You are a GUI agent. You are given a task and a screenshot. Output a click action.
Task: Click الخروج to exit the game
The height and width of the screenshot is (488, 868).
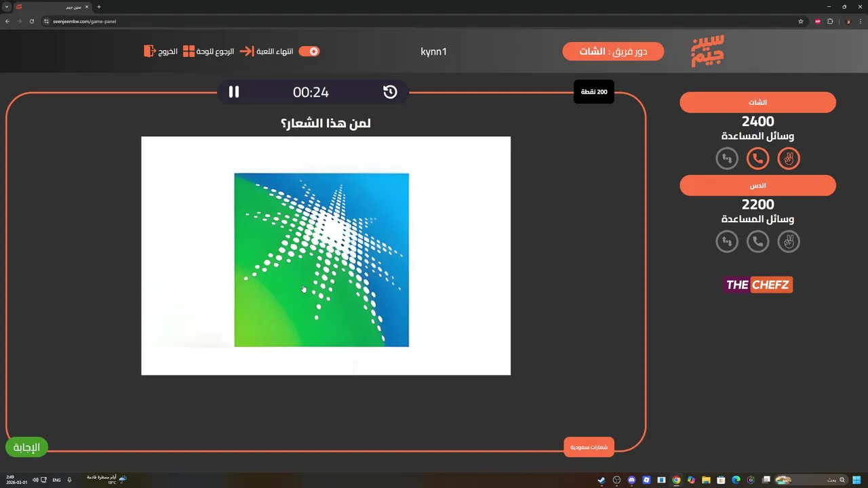(168, 52)
